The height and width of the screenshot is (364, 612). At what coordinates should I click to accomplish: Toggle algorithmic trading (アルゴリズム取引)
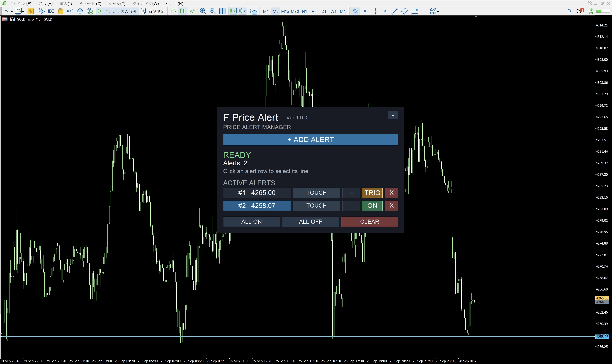(117, 11)
